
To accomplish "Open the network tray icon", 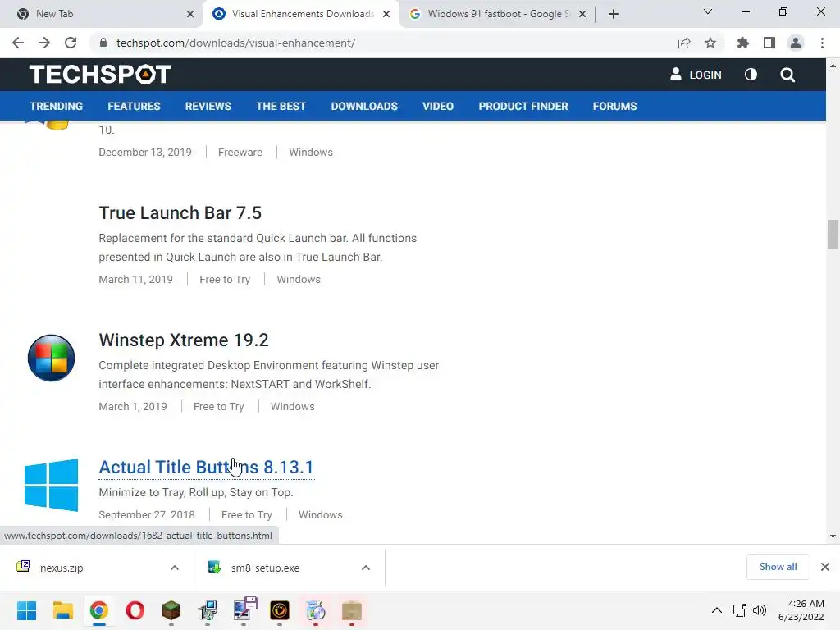I will tap(740, 610).
